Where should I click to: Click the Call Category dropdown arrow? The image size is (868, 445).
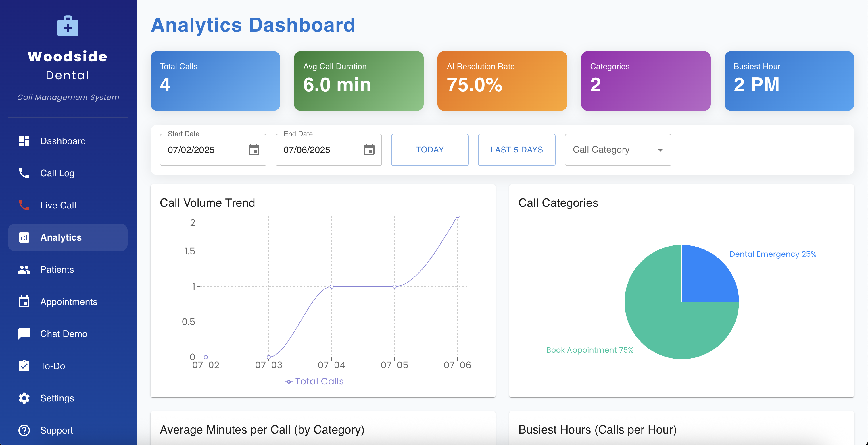[x=660, y=150]
